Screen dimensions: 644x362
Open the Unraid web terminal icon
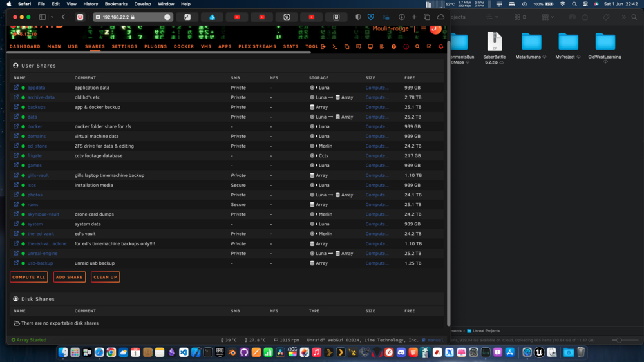[335, 47]
